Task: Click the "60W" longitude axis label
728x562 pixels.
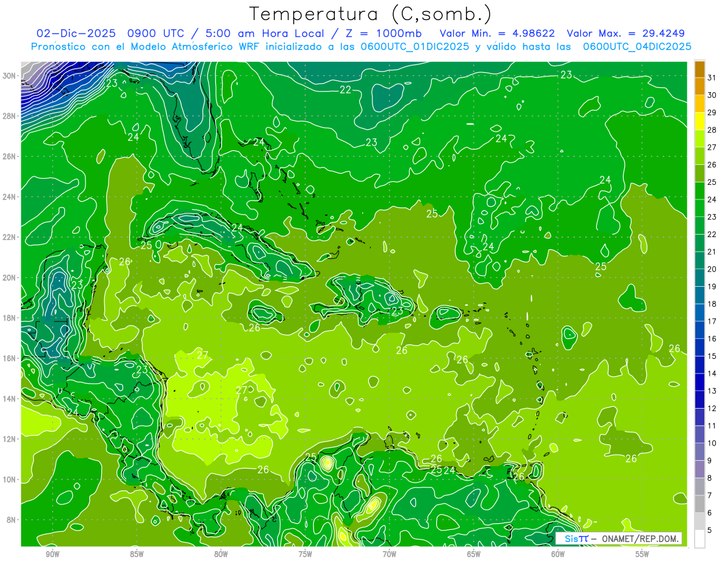Action: tap(558, 554)
